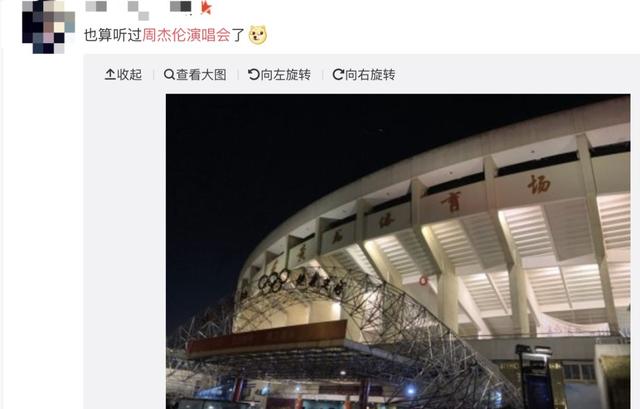Screen dimensions: 640x409
Task: Collapse the image via 收起 label
Action: (130, 74)
